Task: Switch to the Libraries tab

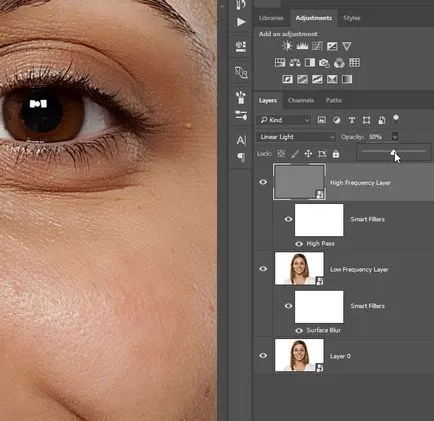Action: pyautogui.click(x=271, y=18)
